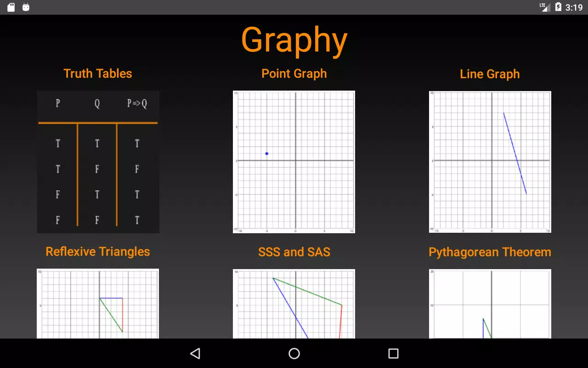Open the Recents navigation button

point(393,353)
